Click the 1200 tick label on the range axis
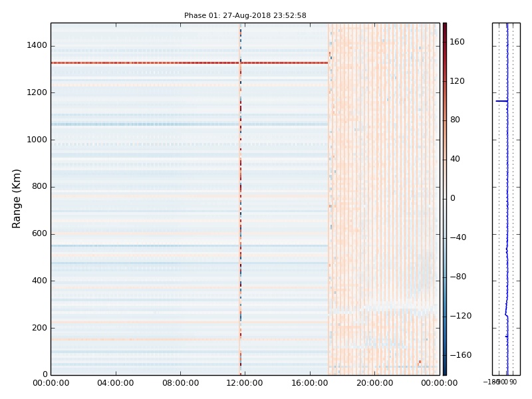Image resolution: width=532 pixels, height=399 pixels. click(37, 92)
